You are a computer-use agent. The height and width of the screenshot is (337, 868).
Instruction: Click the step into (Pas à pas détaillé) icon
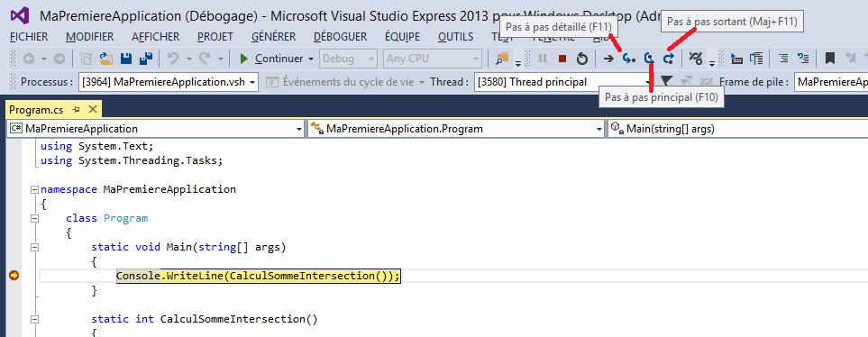[x=629, y=58]
